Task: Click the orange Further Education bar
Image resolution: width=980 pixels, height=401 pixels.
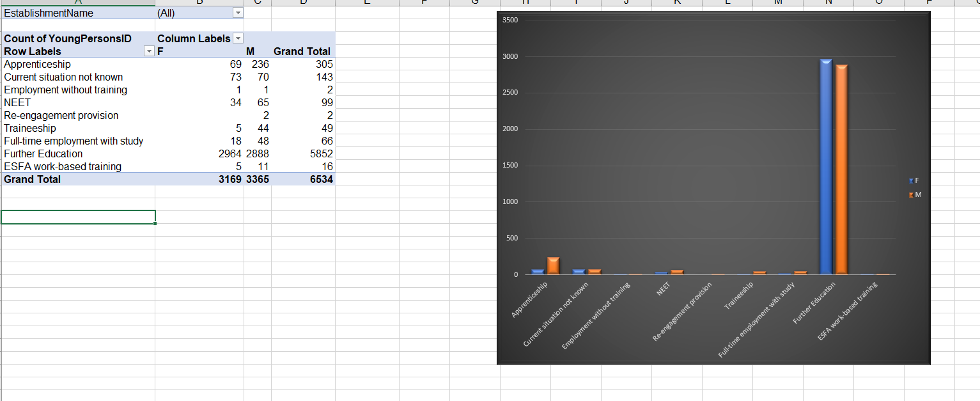Action: [841, 169]
